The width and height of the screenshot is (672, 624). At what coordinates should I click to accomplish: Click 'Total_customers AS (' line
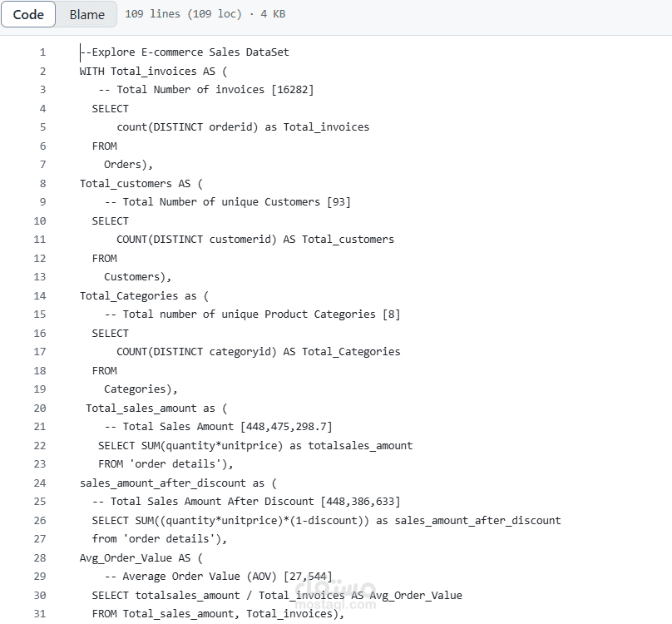pyautogui.click(x=141, y=184)
